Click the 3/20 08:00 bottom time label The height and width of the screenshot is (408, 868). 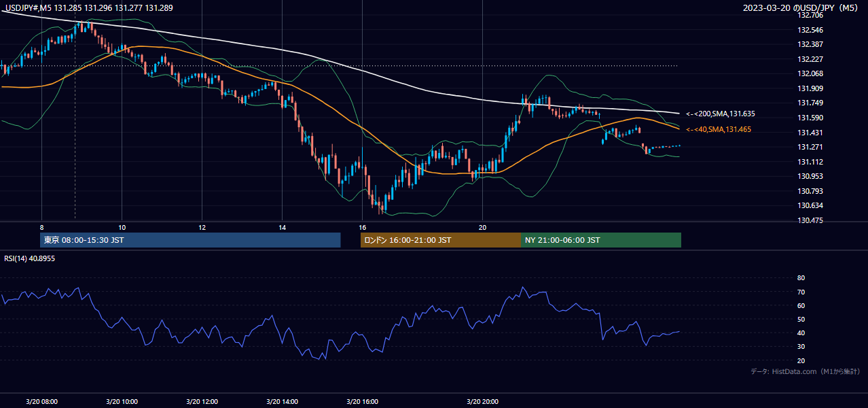pyautogui.click(x=42, y=401)
